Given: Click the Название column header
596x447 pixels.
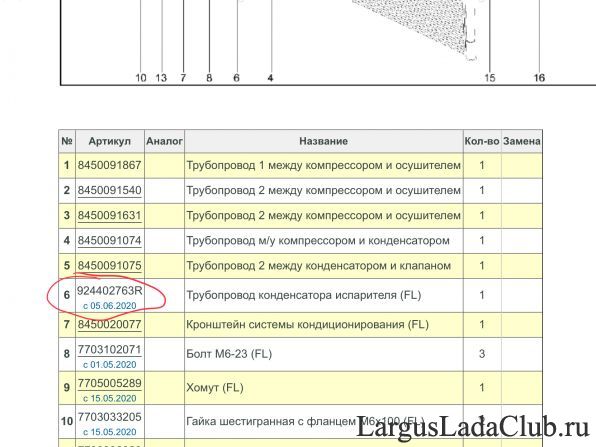Looking at the screenshot, I should coord(323,141).
